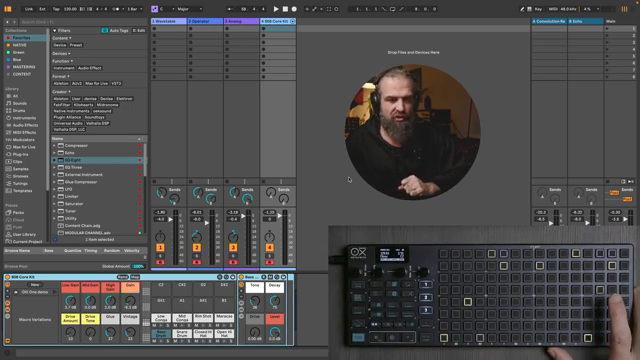Click the Map button in 808 Core Kit device
640x360 pixels.
coord(135,277)
